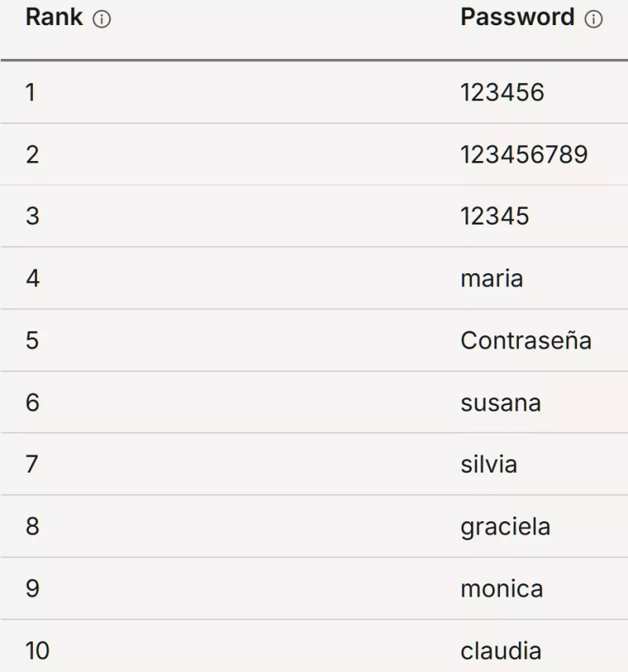This screenshot has height=672, width=628.
Task: Select the 123456789 password entry
Action: [x=524, y=155]
